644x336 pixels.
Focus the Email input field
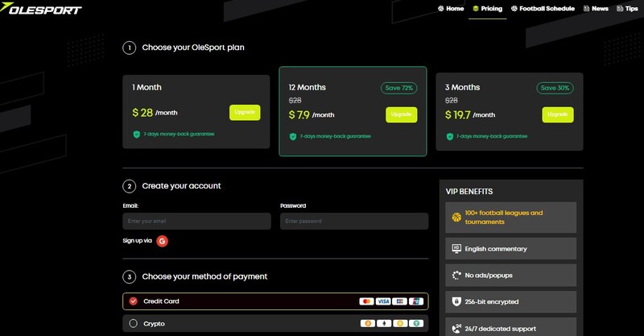coord(196,221)
